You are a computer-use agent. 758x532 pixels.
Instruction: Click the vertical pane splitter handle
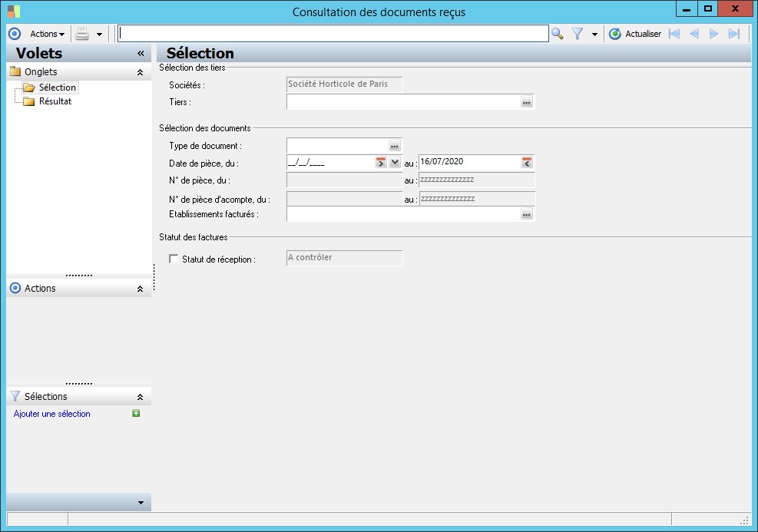[154, 277]
